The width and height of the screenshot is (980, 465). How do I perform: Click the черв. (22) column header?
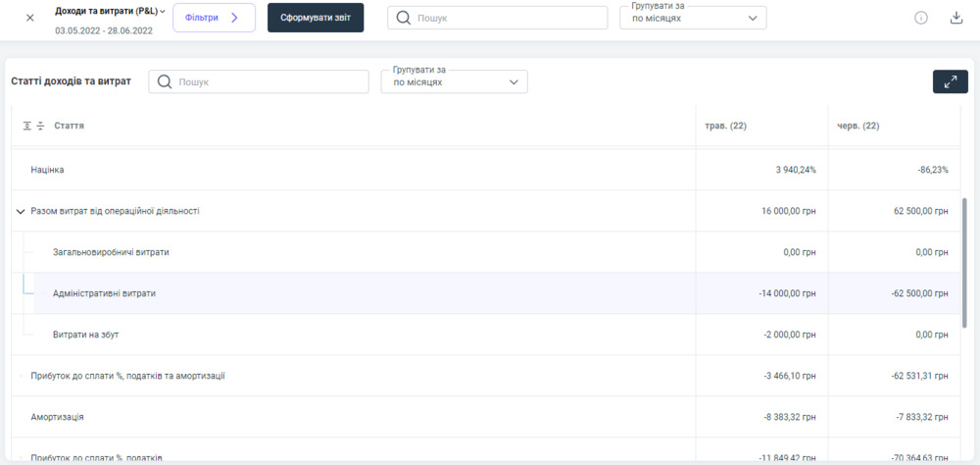click(857, 127)
